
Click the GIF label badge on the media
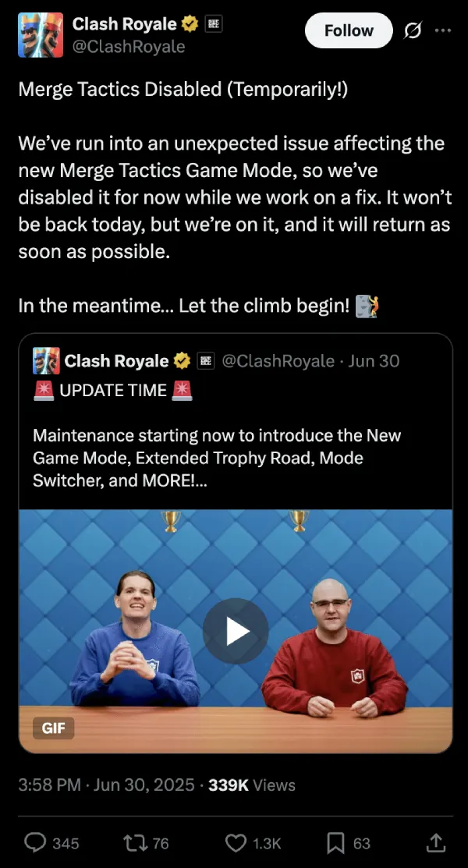click(54, 728)
